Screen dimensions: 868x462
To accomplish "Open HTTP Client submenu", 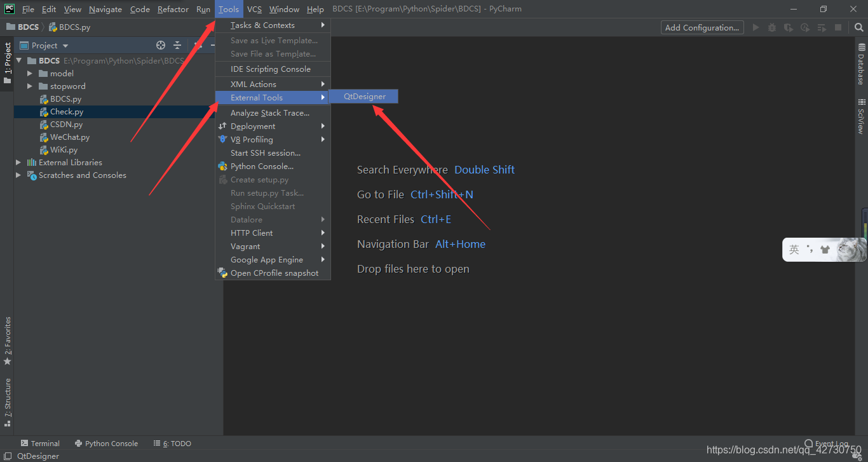I will [x=273, y=233].
